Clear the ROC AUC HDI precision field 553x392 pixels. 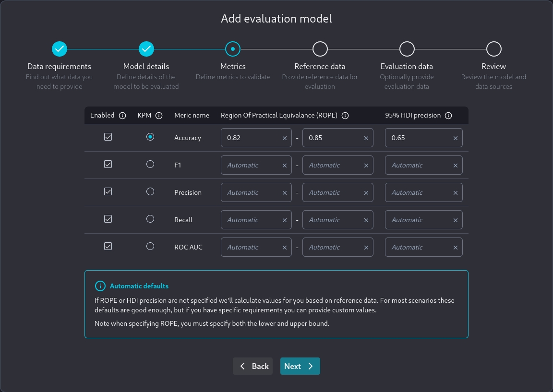point(455,248)
